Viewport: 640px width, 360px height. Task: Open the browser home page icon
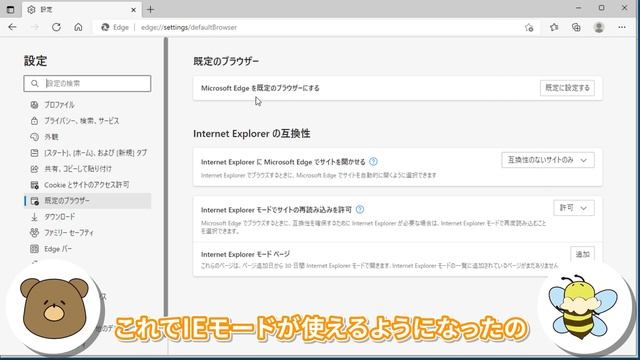[x=78, y=27]
